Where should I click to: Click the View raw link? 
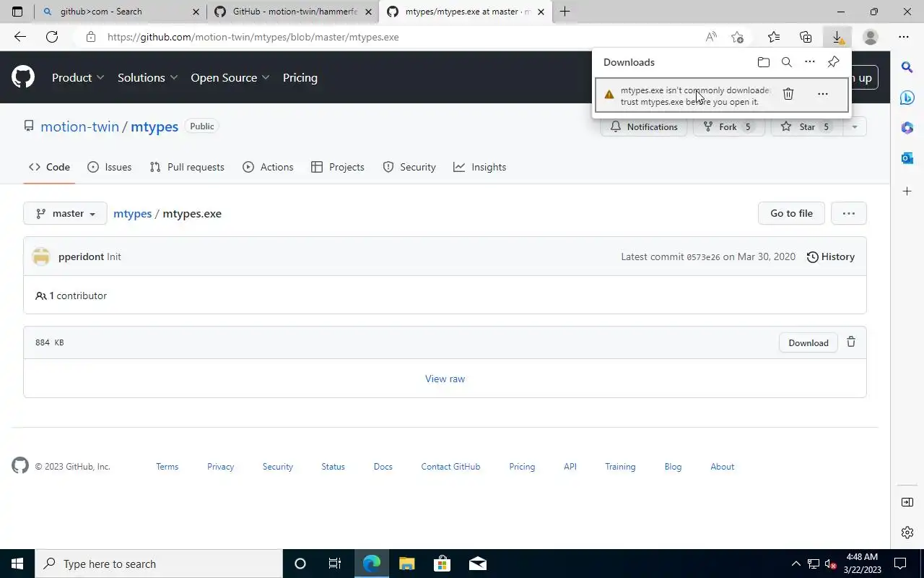[x=445, y=379]
